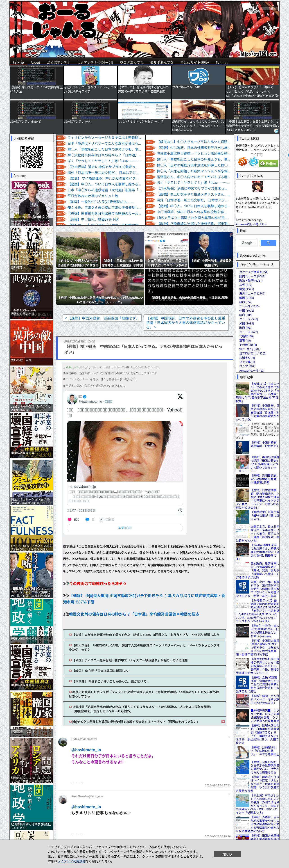The height and width of the screenshot is (868, 289).
Task: Click the verified badge beside the tweet author
Action: coord(85,397)
